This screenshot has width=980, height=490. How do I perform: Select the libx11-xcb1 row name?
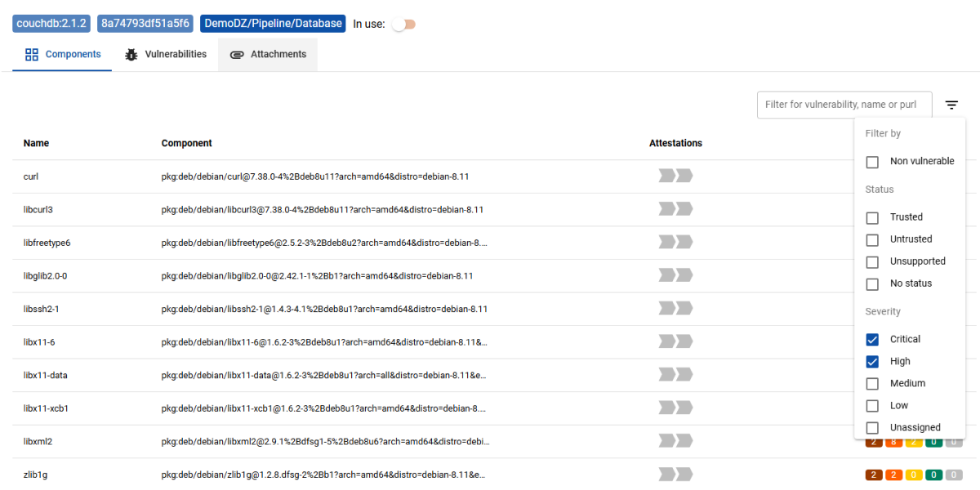(46, 408)
